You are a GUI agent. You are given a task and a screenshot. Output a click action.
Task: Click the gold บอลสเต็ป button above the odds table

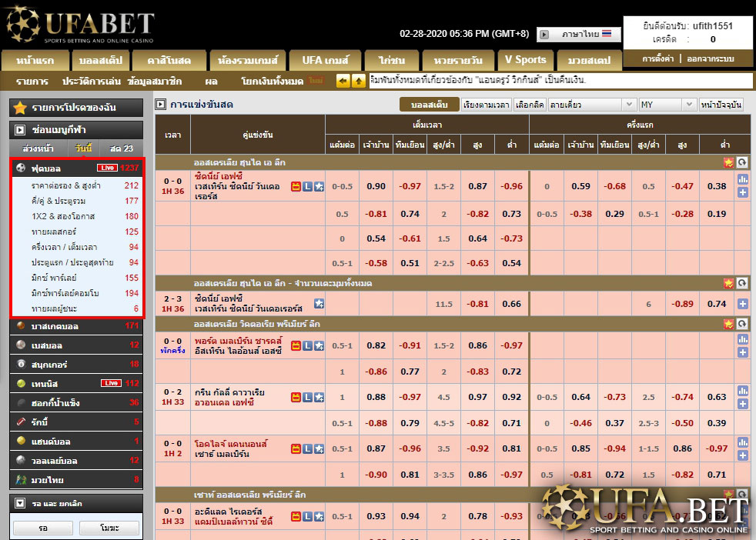(429, 105)
